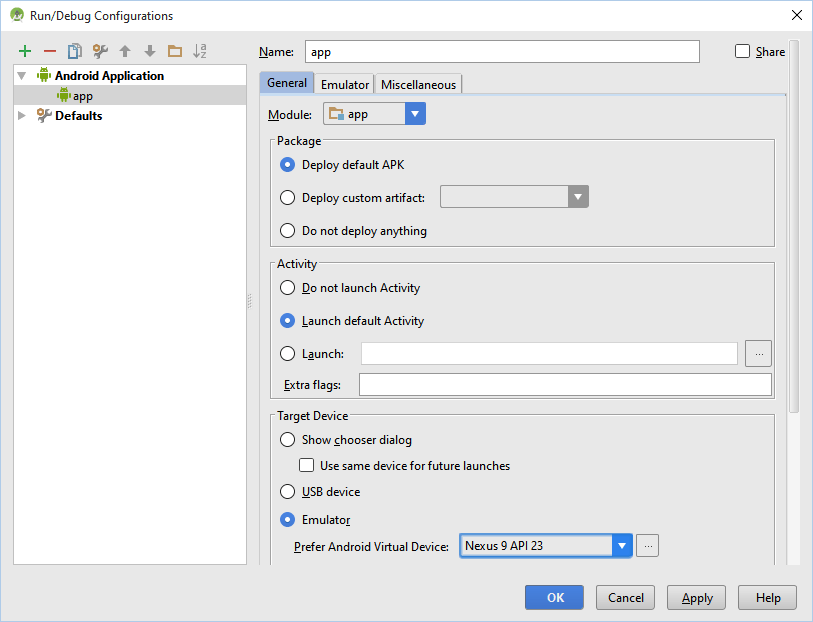
Task: Switch to the Miscellaneous tab
Action: (x=418, y=85)
